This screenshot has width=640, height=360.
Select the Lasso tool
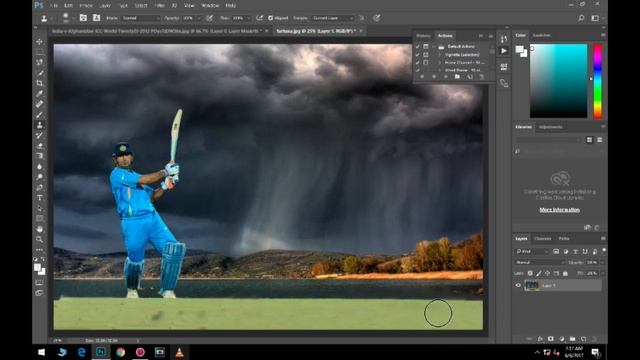click(40, 62)
